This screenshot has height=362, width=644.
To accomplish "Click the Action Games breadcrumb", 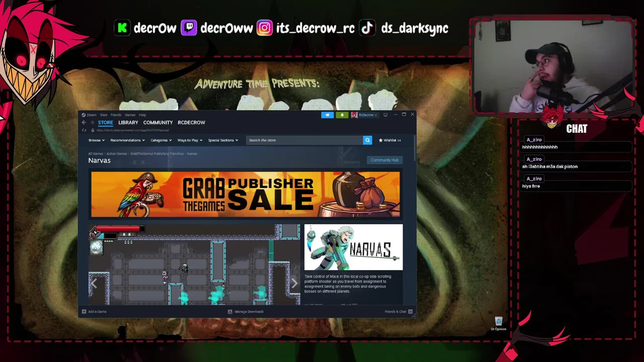I will (117, 154).
